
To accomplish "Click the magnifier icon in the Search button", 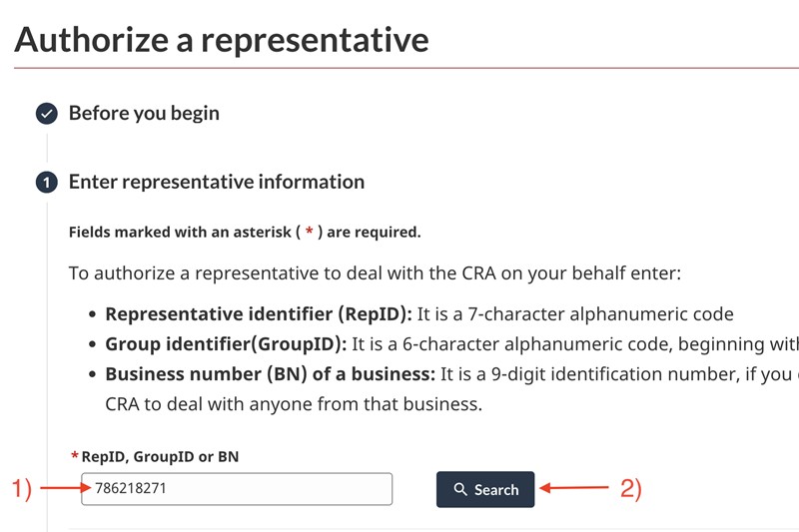I will pos(460,490).
